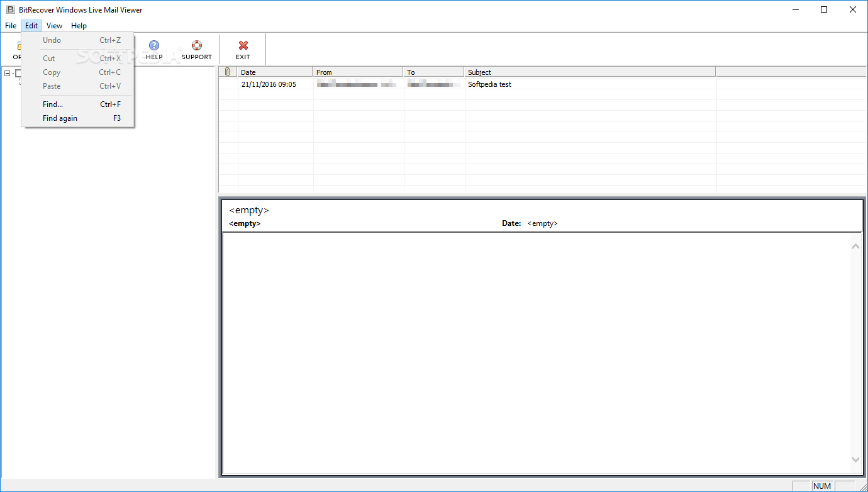This screenshot has width=868, height=492.
Task: Click the SUPPORT lifebuoy icon
Action: click(197, 45)
